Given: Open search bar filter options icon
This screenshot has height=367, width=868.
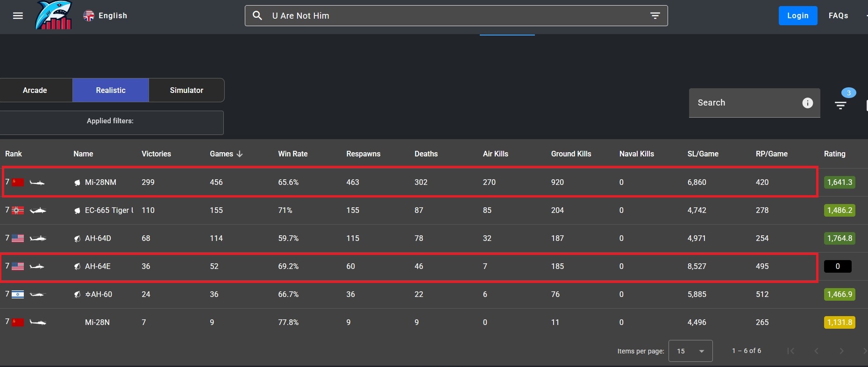Looking at the screenshot, I should [x=655, y=16].
